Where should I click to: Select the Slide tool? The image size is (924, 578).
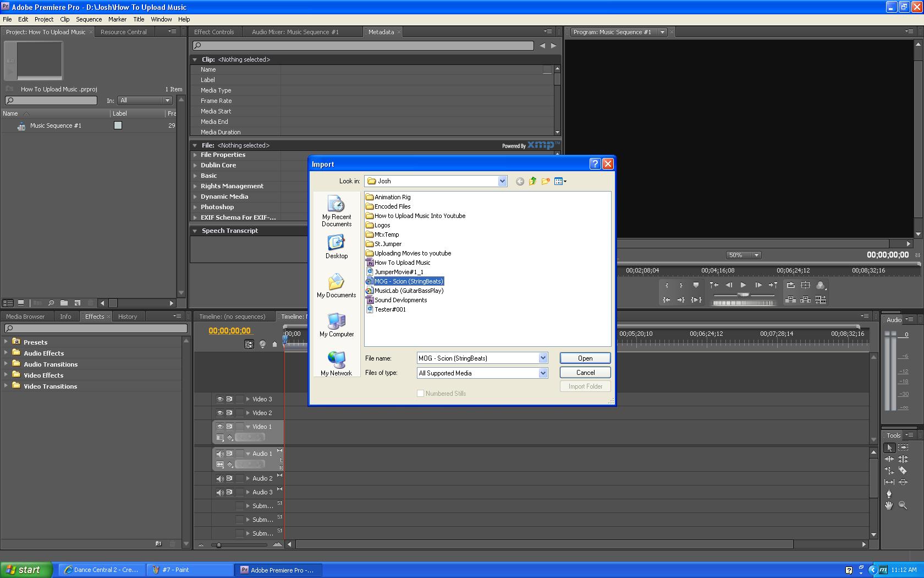(903, 482)
